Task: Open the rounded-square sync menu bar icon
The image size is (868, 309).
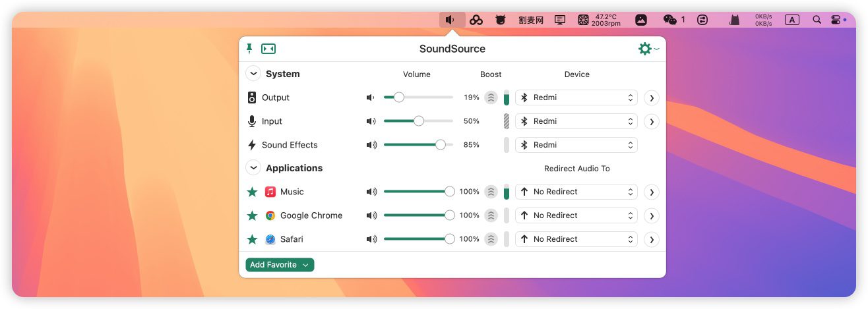Action: pyautogui.click(x=702, y=20)
